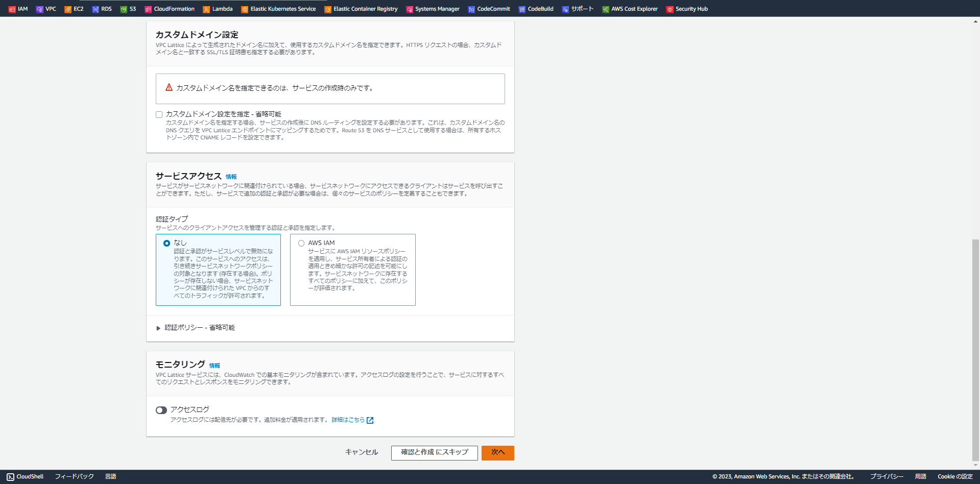Viewport: 980px width, 484px height.
Task: Open フィードバック in the footer
Action: [75, 476]
